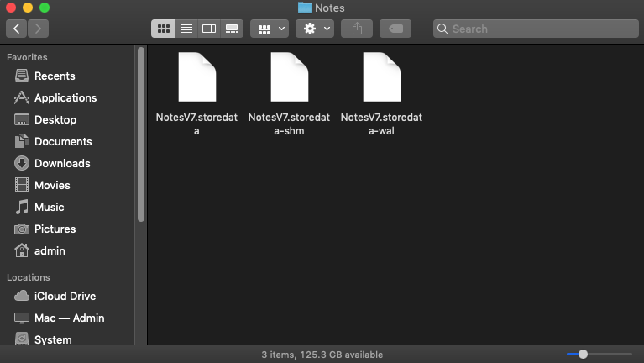Open the gear Action menu

tap(315, 29)
